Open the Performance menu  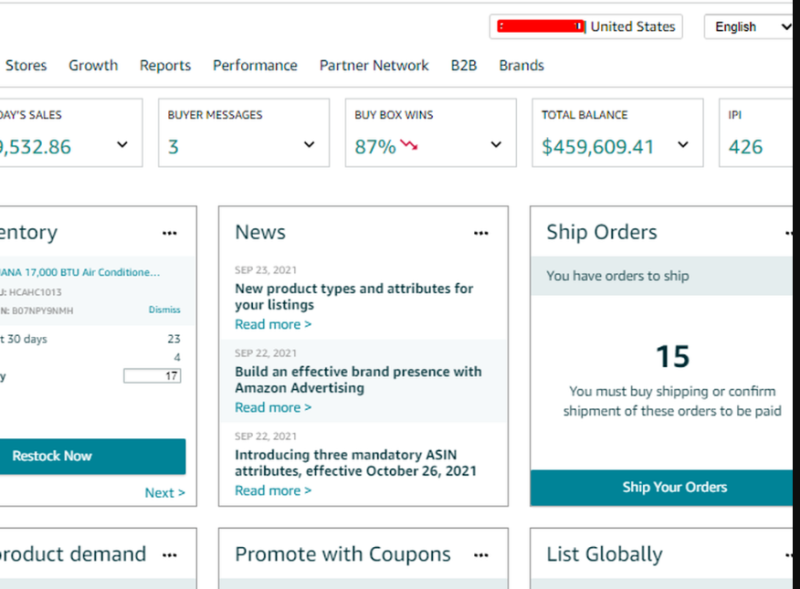(x=255, y=65)
